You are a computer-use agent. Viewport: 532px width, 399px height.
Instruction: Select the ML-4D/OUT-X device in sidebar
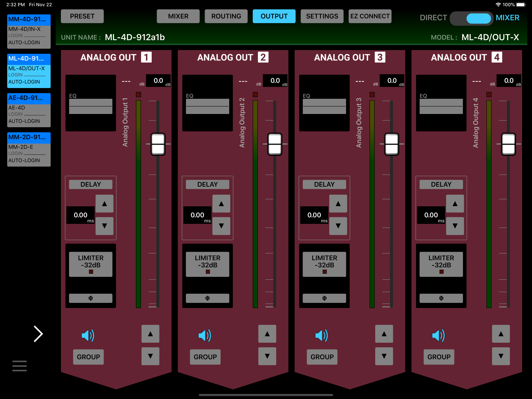tap(29, 71)
